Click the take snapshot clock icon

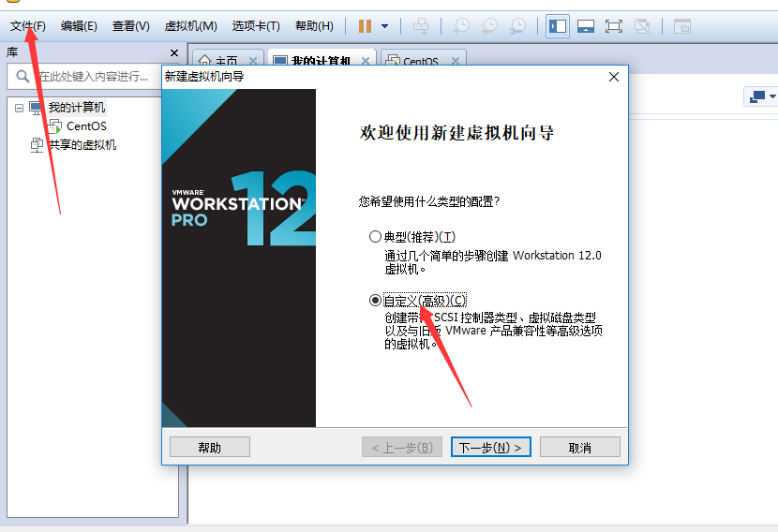click(461, 26)
